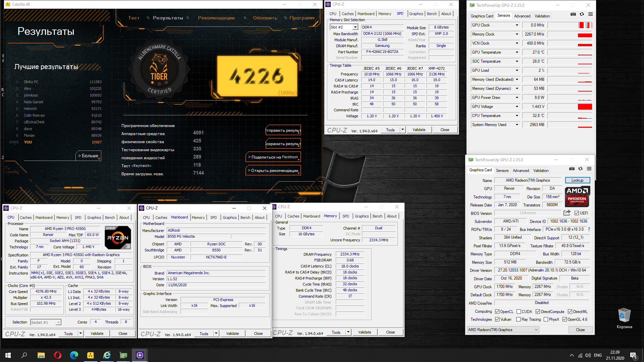
Task: Switch to Memory tab in CPU-Z SPD window
Action: tap(384, 14)
